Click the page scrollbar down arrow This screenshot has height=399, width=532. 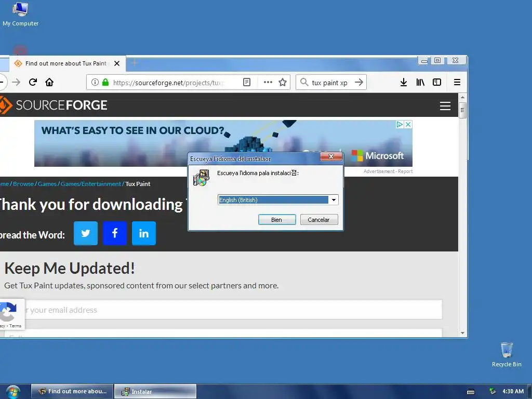click(x=462, y=333)
